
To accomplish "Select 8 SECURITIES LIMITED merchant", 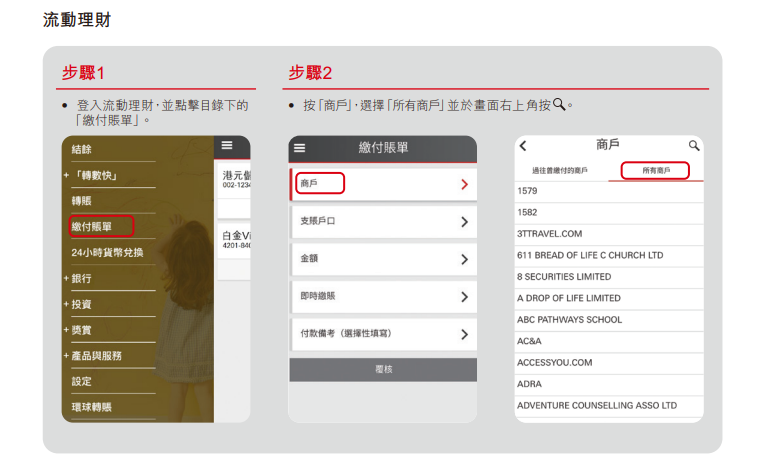I will pos(564,277).
